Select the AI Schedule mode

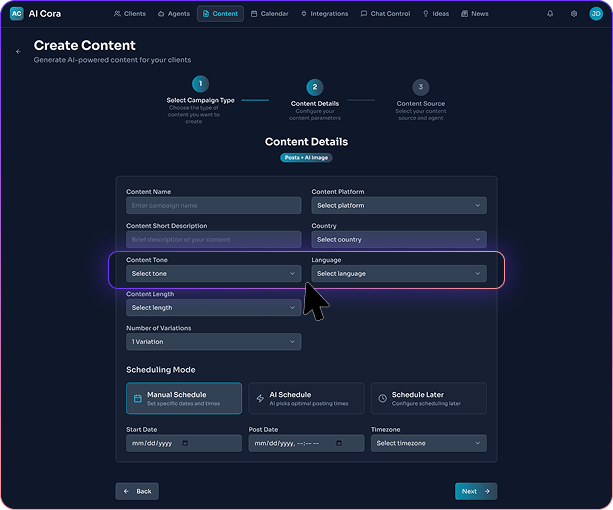(x=306, y=398)
